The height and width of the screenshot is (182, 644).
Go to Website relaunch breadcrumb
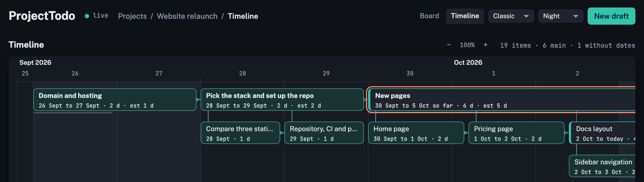187,16
